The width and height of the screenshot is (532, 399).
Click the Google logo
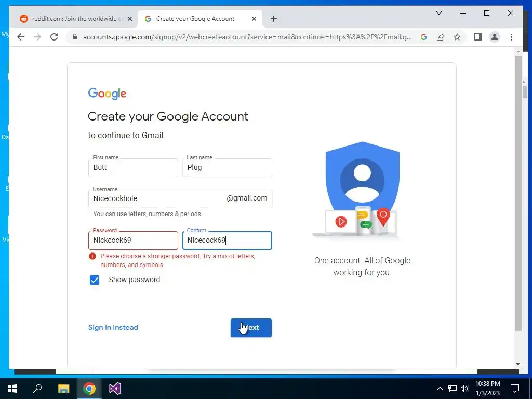coord(107,94)
